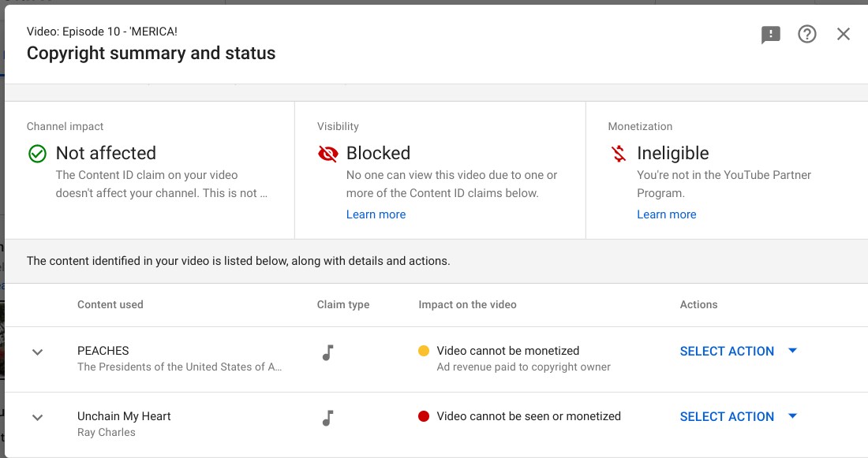The width and height of the screenshot is (868, 458).
Task: Expand the Unchain My Heart row chevron
Action: (x=37, y=418)
